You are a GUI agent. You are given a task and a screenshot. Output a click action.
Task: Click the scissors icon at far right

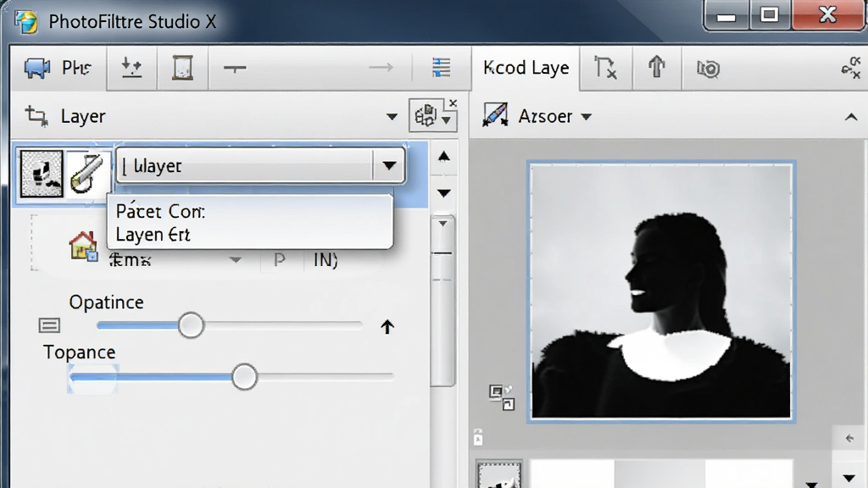click(x=851, y=68)
